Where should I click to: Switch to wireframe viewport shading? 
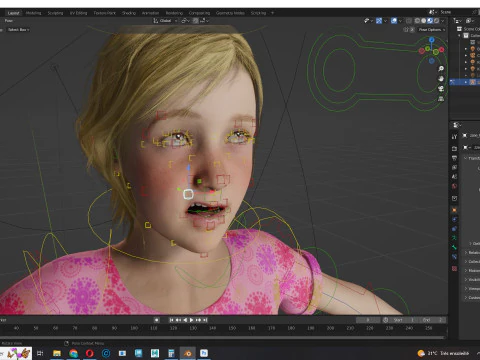(x=417, y=21)
